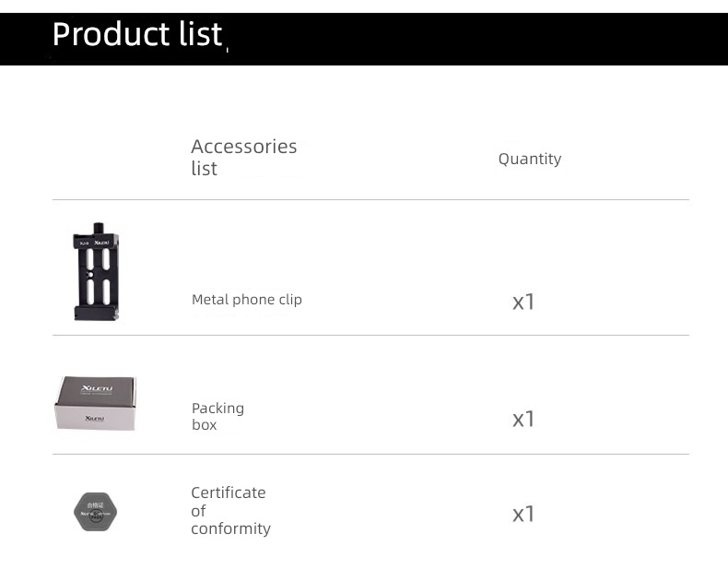Click the Xiletu packing box image
Image resolution: width=728 pixels, height=581 pixels.
pos(95,403)
